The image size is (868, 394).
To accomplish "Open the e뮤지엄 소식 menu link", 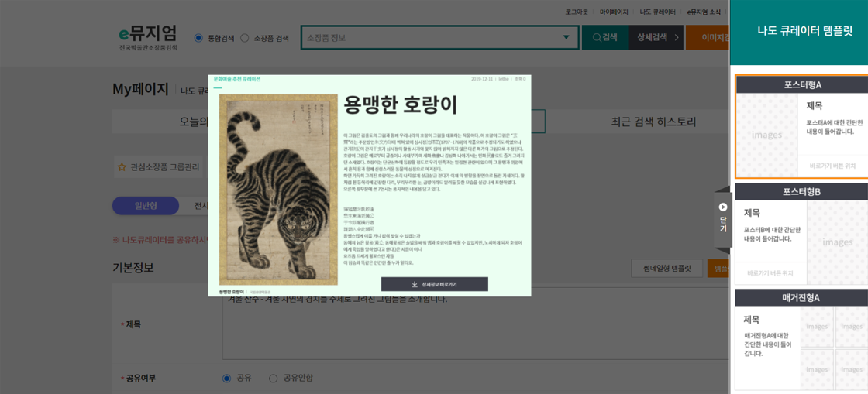I will (704, 11).
